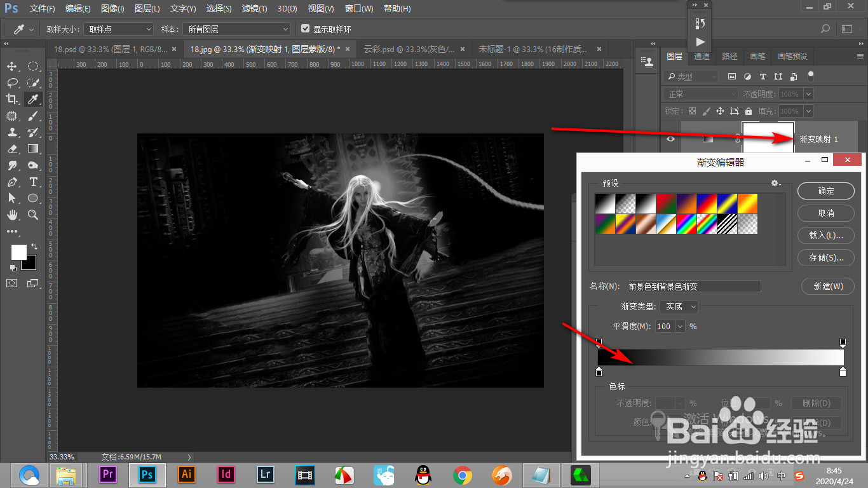Viewport: 868px width, 488px height.
Task: Toggle layer filtering switch on or off
Action: click(810, 76)
